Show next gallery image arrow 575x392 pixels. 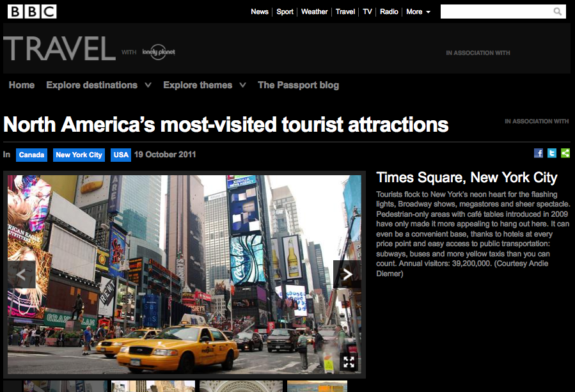click(347, 274)
